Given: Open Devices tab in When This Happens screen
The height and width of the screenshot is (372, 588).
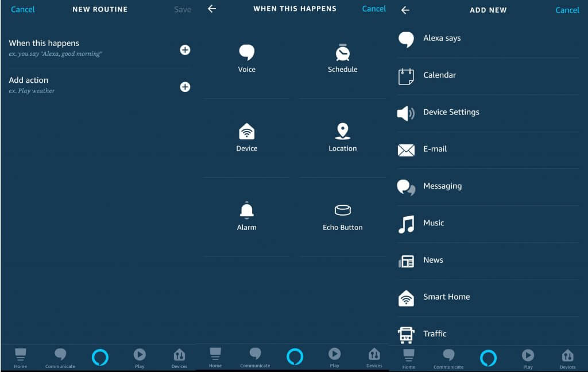Looking at the screenshot, I should (374, 358).
